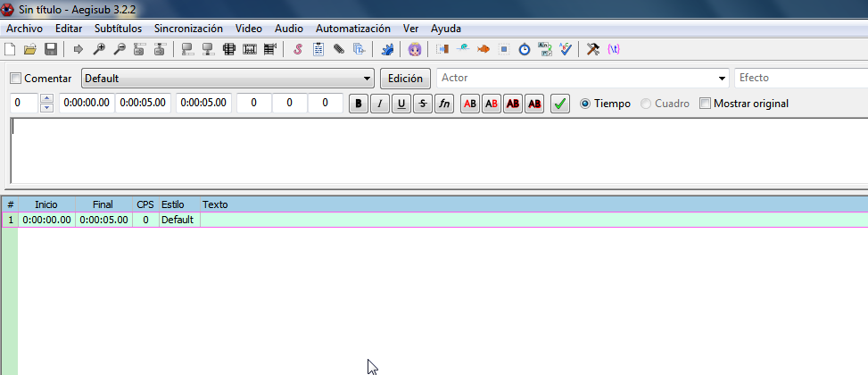The height and width of the screenshot is (375, 868).
Task: Open the Automation manager icon
Action: click(x=387, y=49)
